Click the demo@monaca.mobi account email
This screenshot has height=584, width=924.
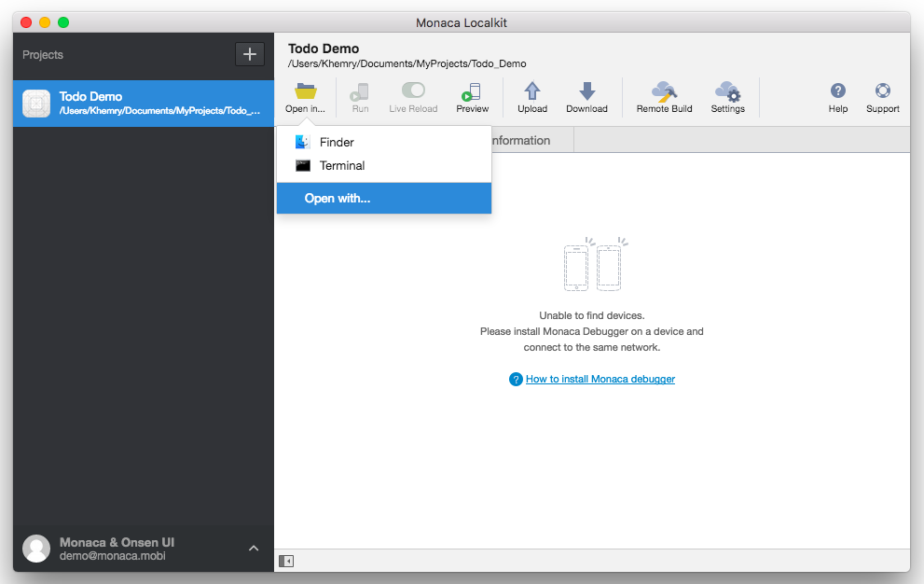click(113, 556)
